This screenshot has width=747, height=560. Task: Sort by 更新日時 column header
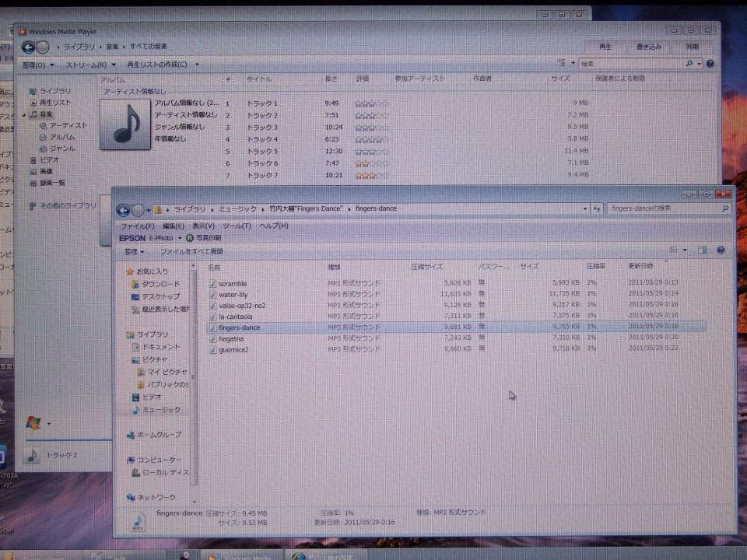640,266
